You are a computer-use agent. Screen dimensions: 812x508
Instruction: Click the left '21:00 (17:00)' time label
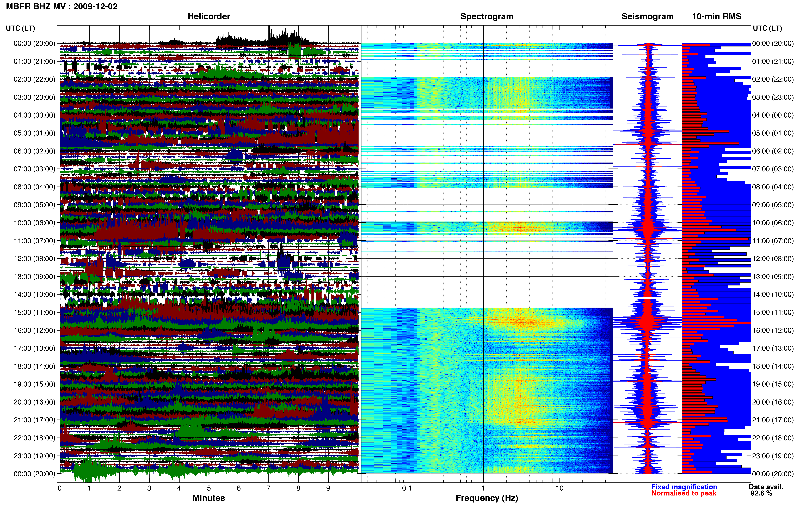pyautogui.click(x=34, y=420)
